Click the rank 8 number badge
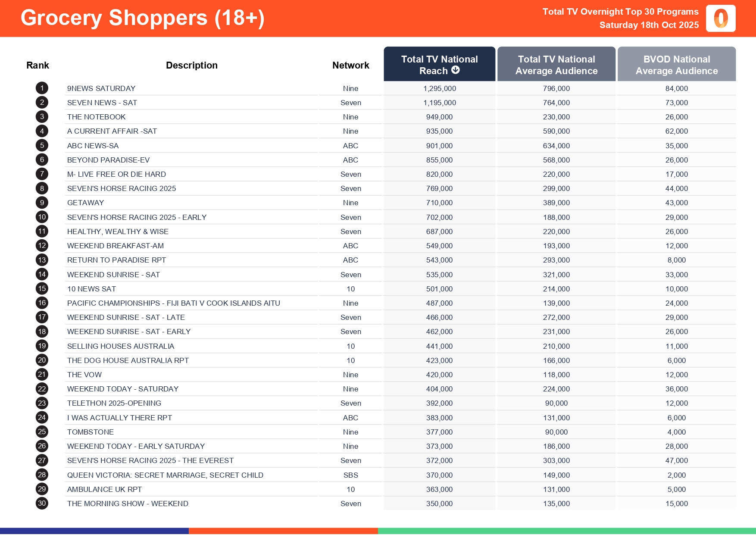The image size is (756, 535). (x=42, y=188)
